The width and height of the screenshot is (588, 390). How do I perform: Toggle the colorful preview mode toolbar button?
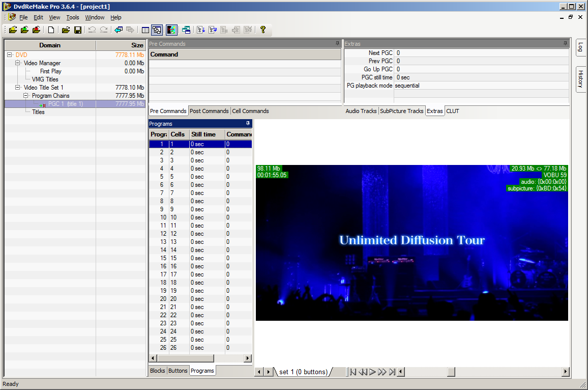171,30
